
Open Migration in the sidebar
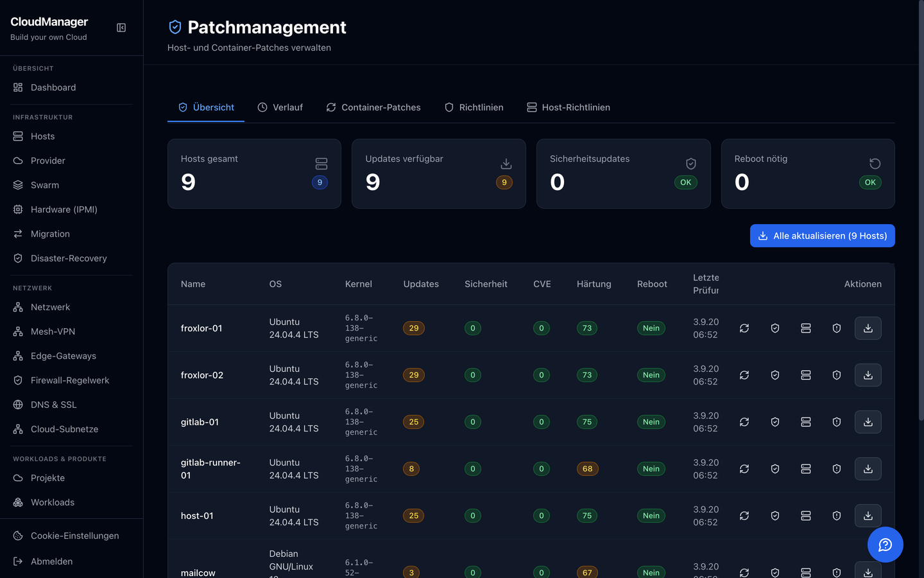72,234
